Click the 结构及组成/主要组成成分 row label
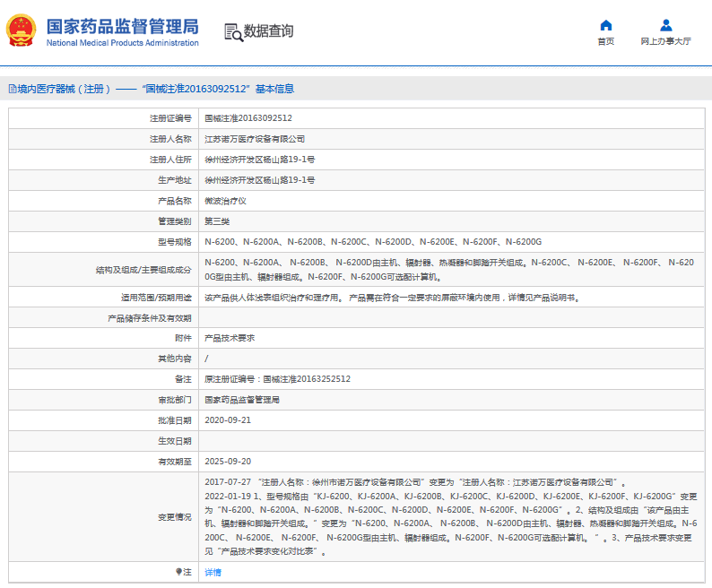Viewport: 712px width, 588px height. pos(143,270)
